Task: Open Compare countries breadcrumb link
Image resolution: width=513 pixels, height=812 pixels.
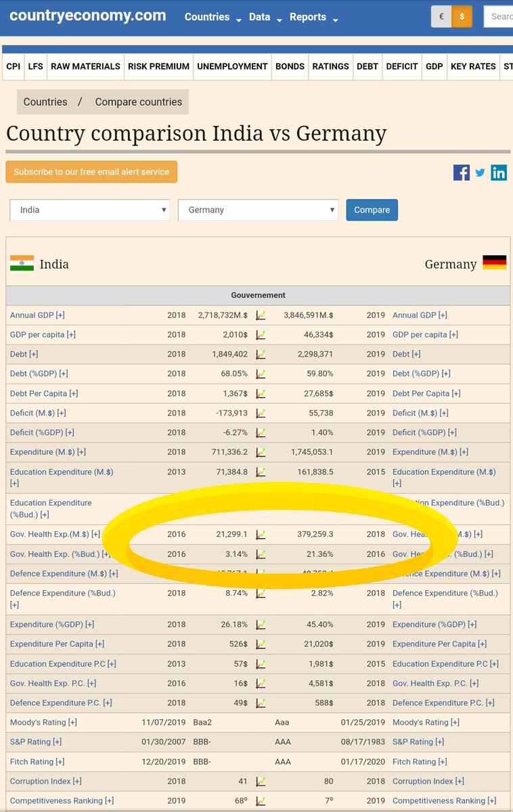Action: 139,102
